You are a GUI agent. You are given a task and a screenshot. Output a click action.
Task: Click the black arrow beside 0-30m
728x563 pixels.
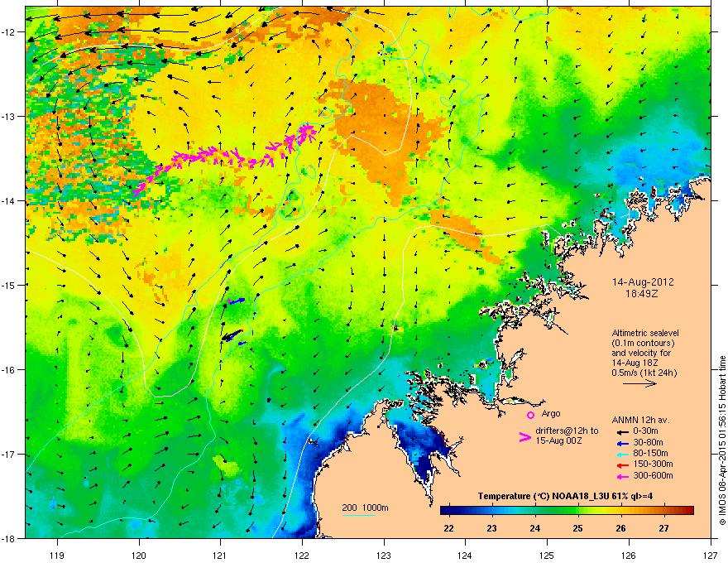(x=622, y=431)
